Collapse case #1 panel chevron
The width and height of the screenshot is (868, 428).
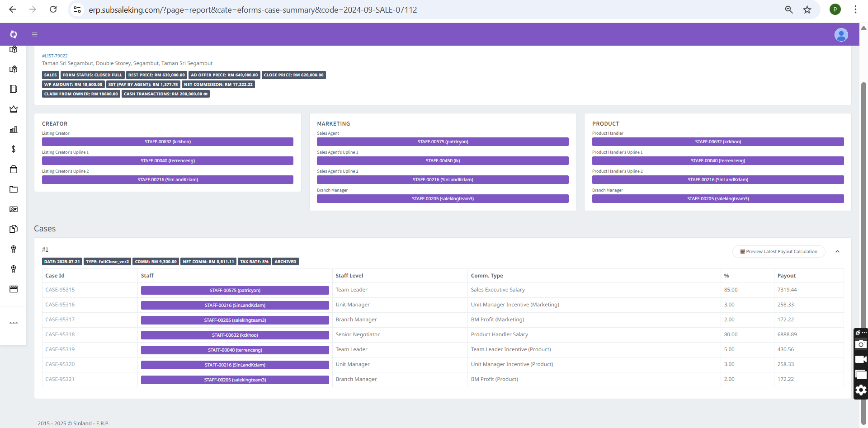[837, 252]
